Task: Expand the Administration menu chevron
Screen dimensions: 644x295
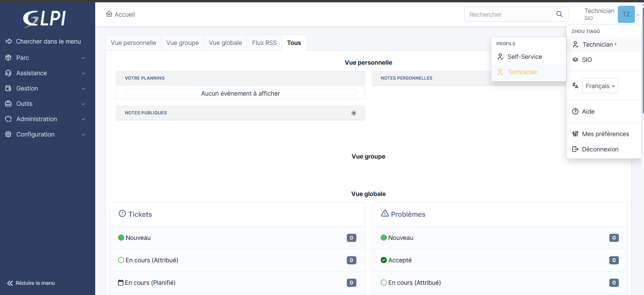Action: [83, 119]
